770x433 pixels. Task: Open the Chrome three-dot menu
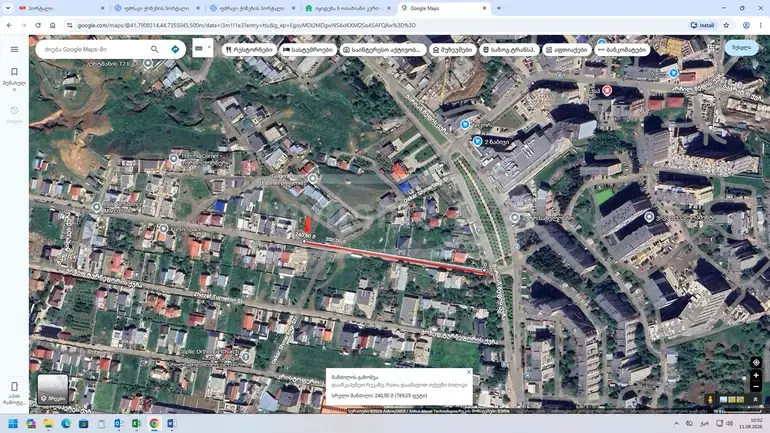(761, 25)
